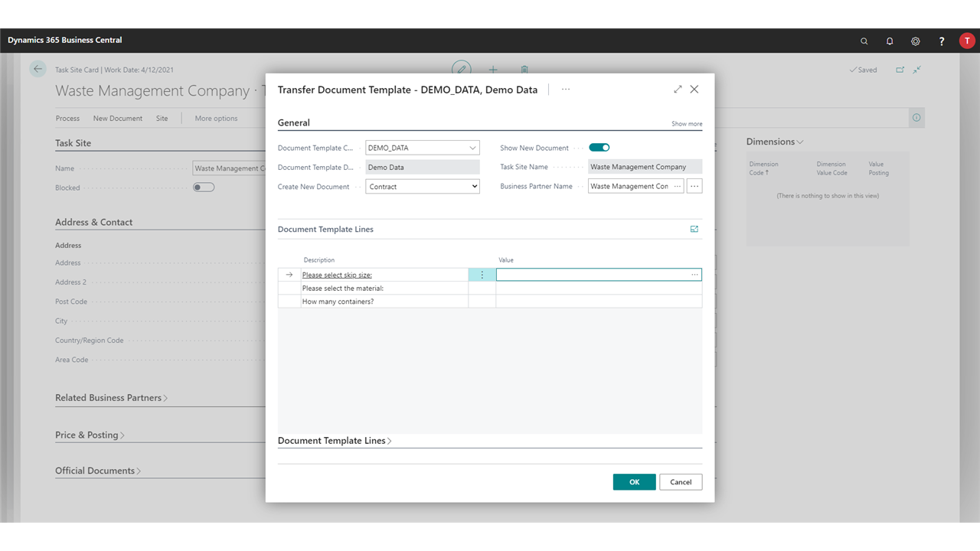Click Show more in General section

687,124
